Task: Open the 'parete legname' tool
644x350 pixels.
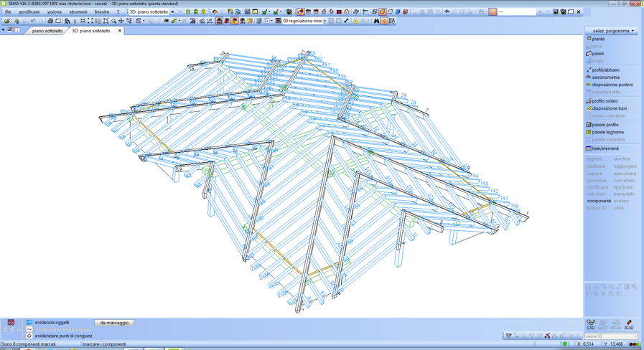Action: click(x=607, y=132)
